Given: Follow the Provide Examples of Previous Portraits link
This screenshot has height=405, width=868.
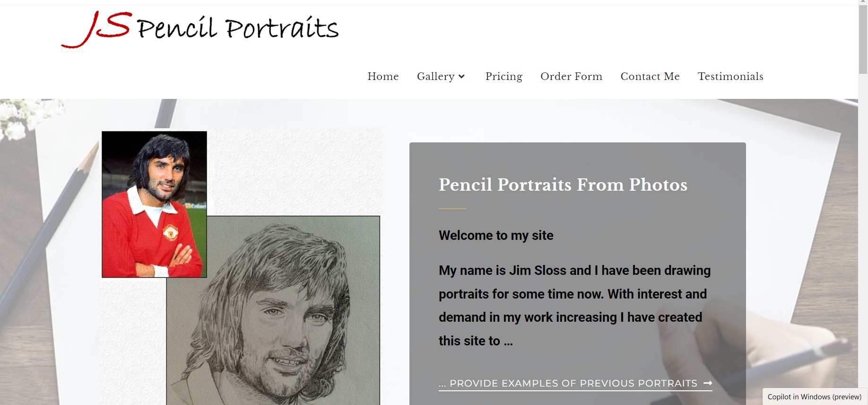Looking at the screenshot, I should (573, 383).
